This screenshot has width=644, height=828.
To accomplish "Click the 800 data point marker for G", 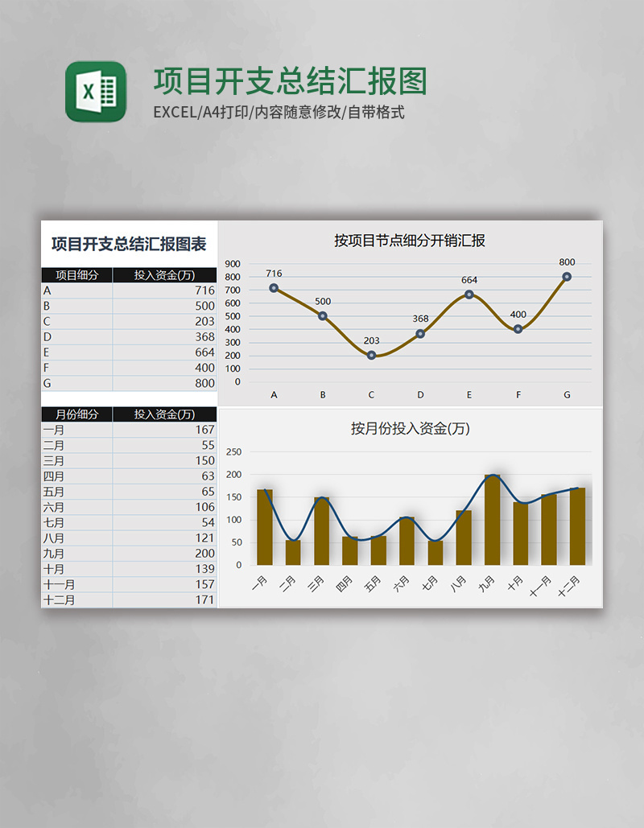I will pos(565,276).
